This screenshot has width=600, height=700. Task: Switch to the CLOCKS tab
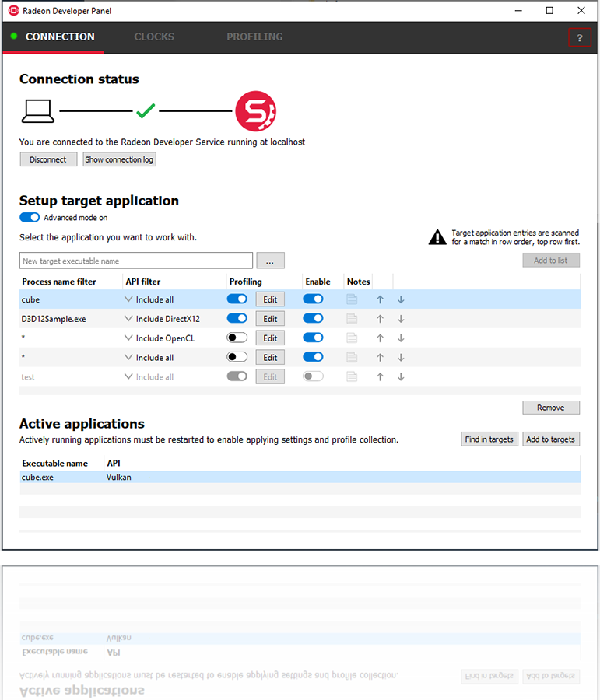pyautogui.click(x=154, y=37)
